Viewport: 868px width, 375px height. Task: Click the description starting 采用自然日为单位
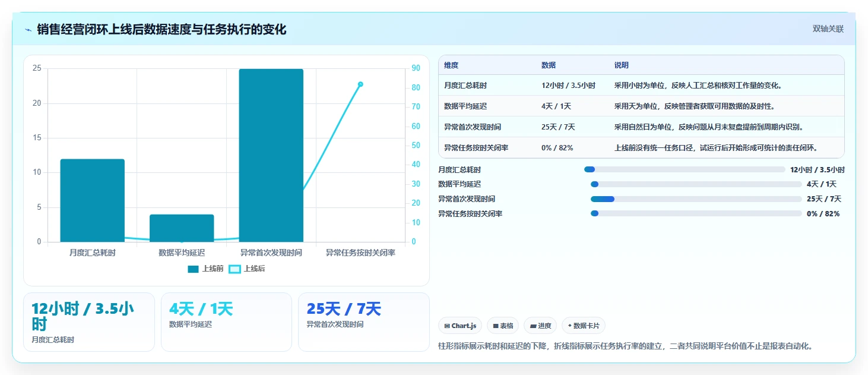709,127
